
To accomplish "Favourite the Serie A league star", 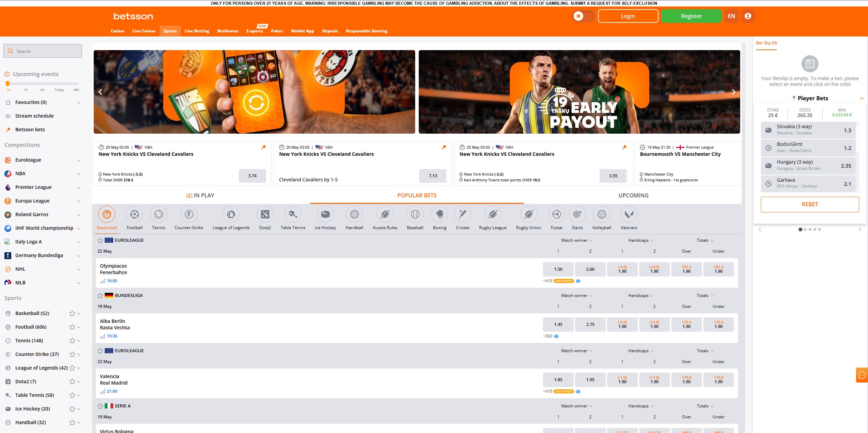I will coord(100,406).
